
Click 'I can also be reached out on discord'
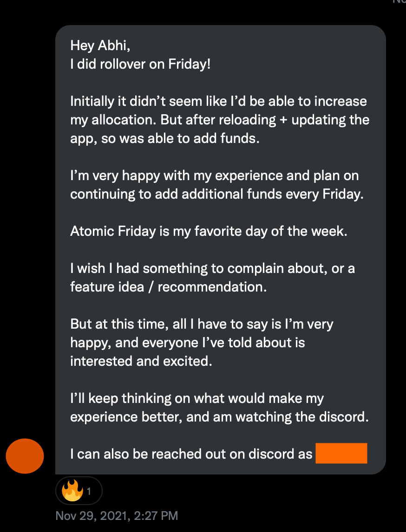tap(191, 454)
